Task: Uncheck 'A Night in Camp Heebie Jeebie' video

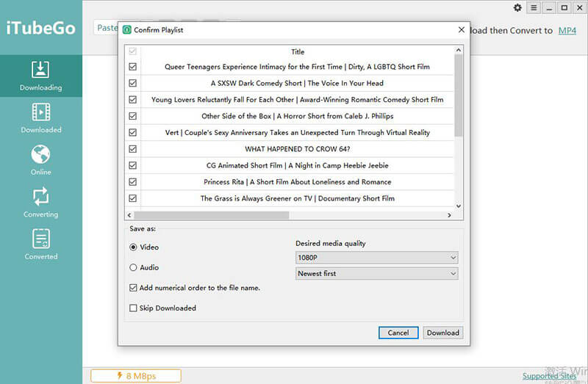Action: 133,166
